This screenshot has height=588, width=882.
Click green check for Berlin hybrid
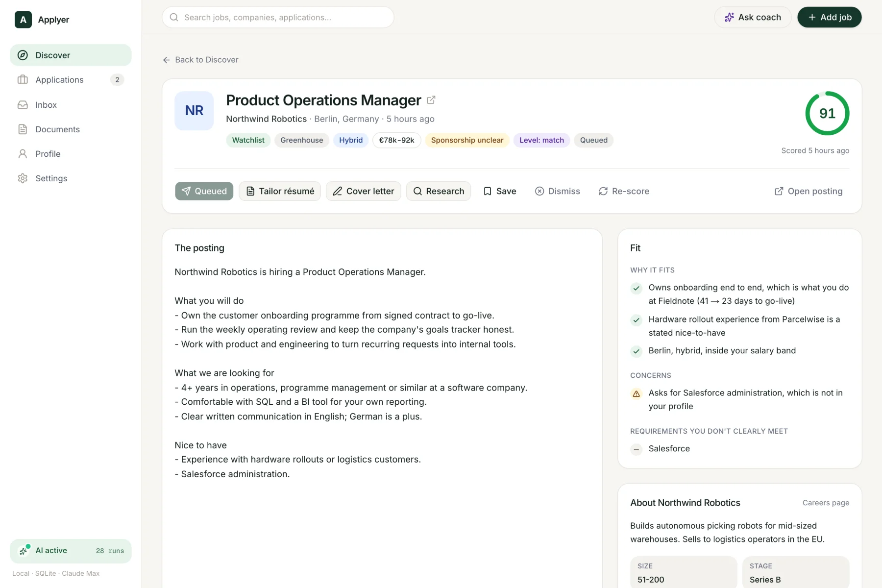click(x=637, y=351)
